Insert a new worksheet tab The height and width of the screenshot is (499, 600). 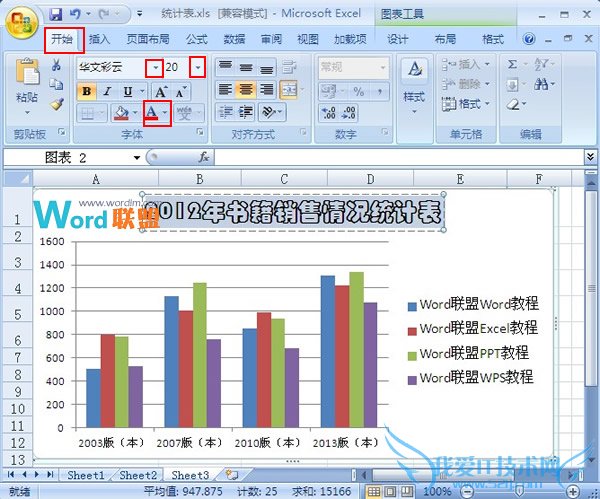coord(231,475)
